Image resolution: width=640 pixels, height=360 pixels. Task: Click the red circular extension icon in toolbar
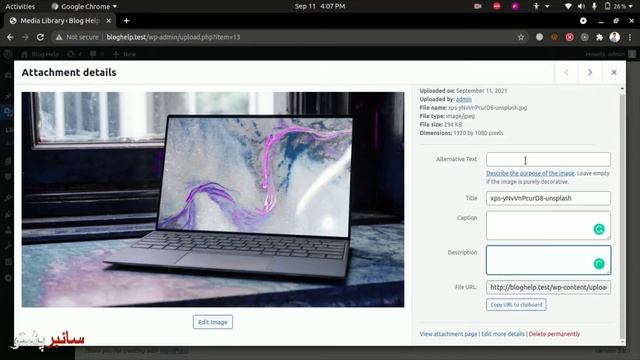569,37
